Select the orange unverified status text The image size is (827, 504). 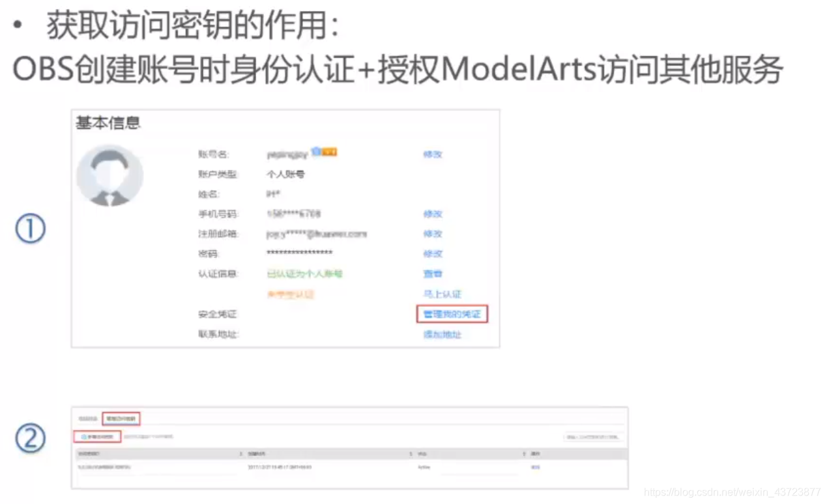pyautogui.click(x=291, y=294)
